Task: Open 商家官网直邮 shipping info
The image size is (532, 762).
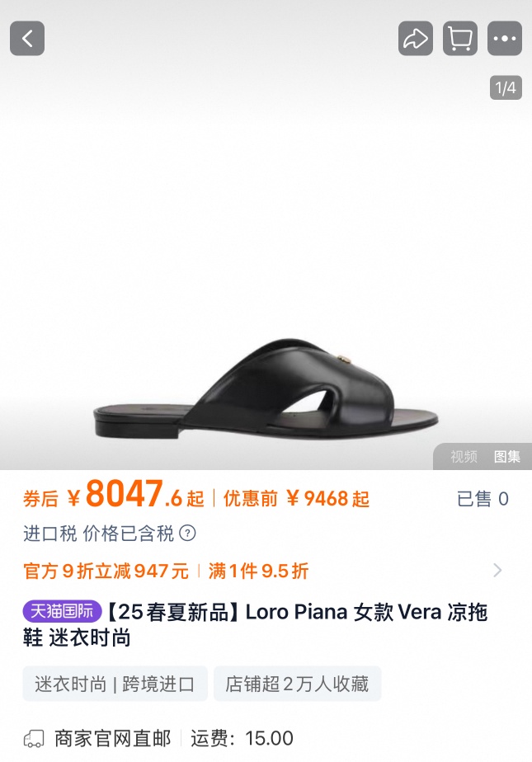Action: (x=112, y=739)
